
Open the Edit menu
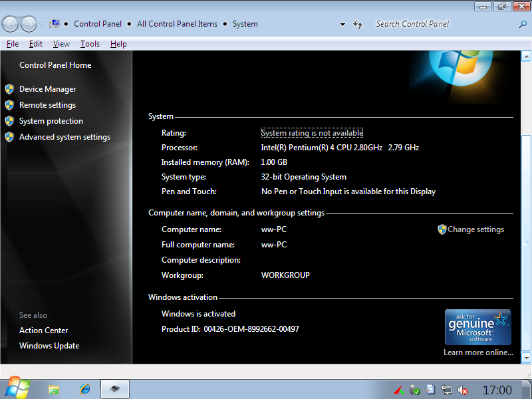(x=36, y=44)
